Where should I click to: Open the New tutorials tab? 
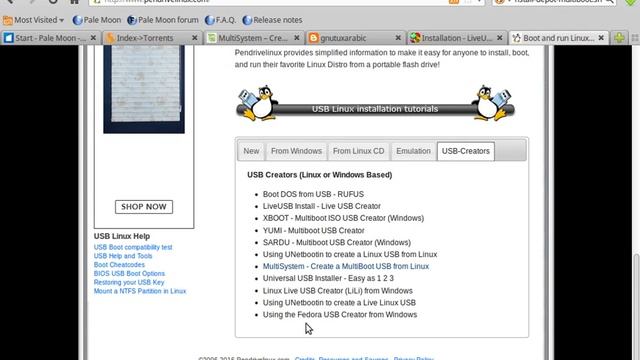click(x=251, y=151)
